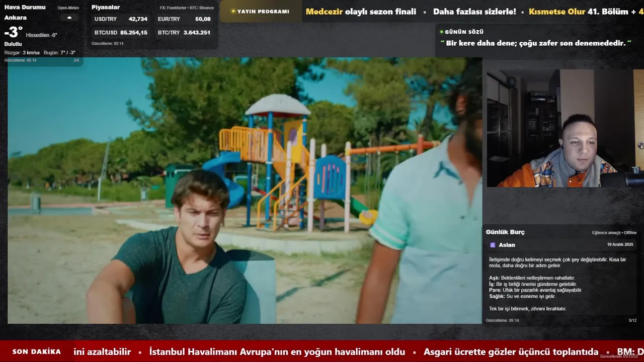This screenshot has width=644, height=362.
Task: Click the 'İş: Bir iş birliği önerisi' line
Action: click(x=533, y=284)
